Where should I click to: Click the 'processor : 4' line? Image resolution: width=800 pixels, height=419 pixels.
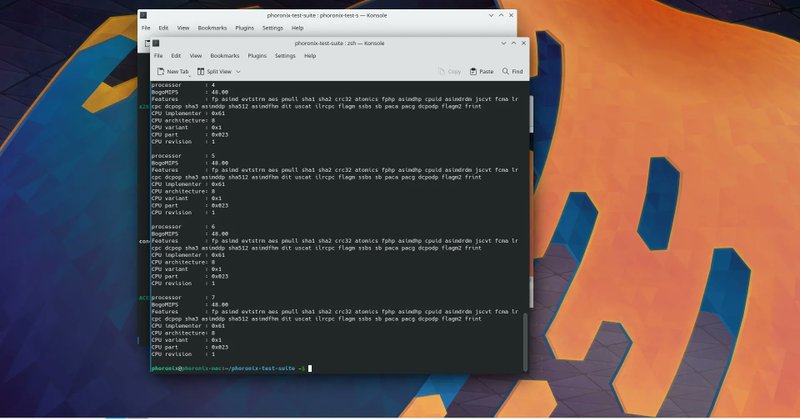(x=183, y=85)
